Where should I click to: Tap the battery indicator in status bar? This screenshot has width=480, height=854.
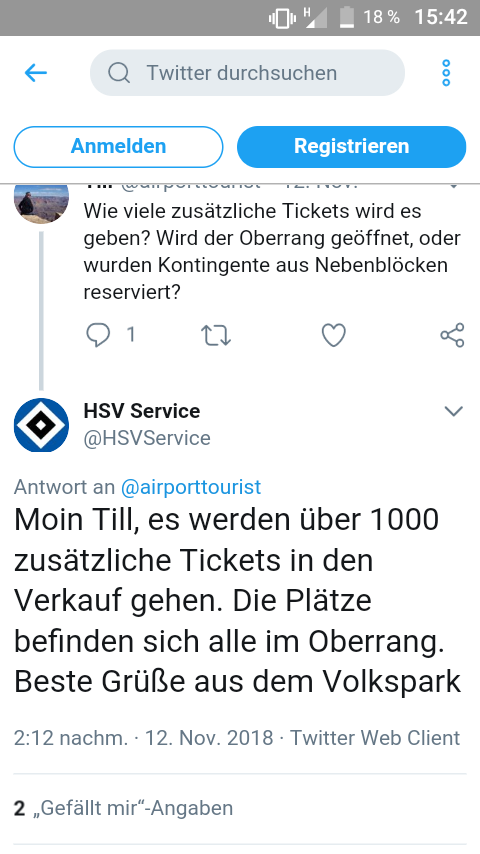click(x=347, y=17)
